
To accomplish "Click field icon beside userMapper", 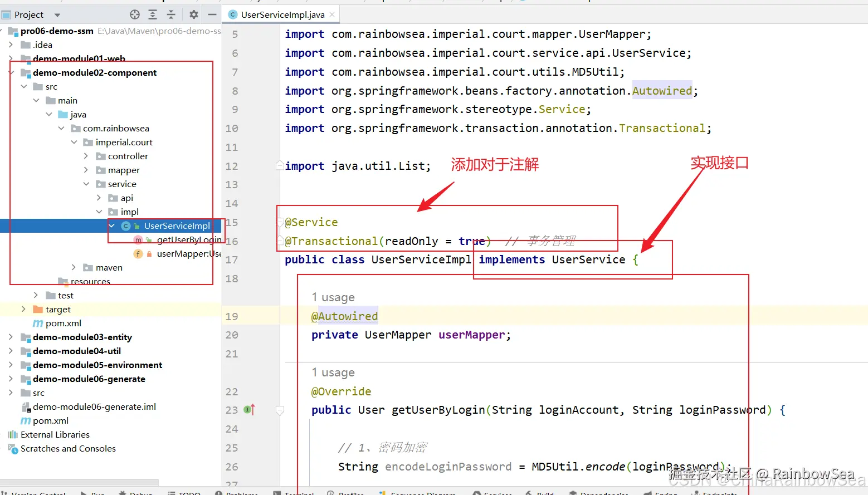I will click(138, 253).
